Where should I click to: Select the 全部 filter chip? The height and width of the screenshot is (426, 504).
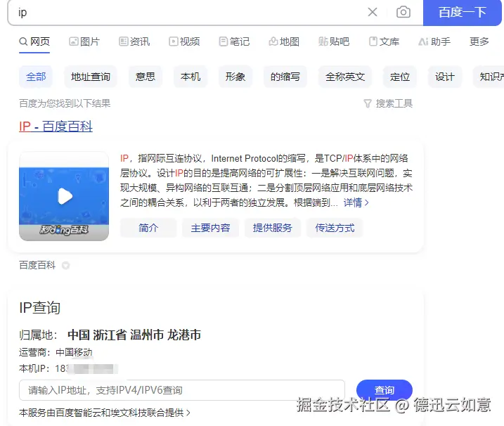(36, 77)
